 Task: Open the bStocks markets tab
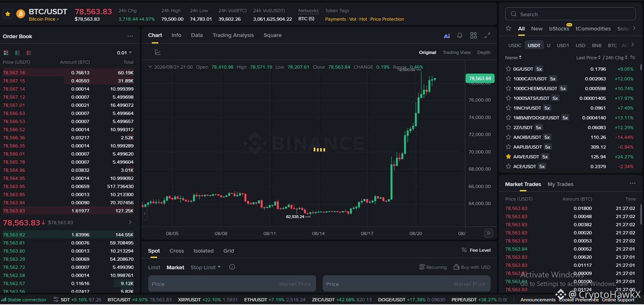pyautogui.click(x=559, y=28)
